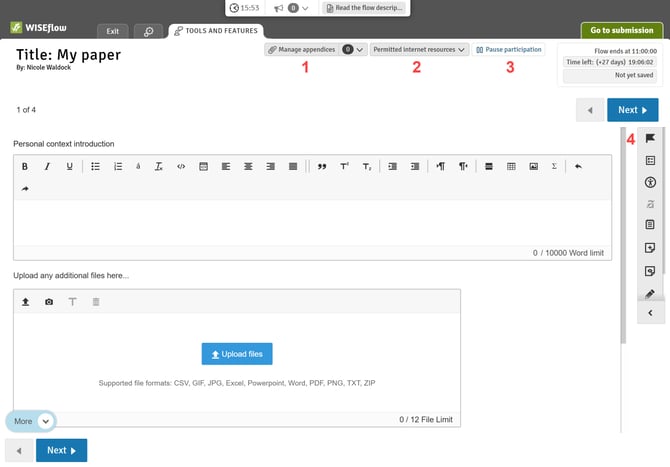
Task: Capture a photo with the camera icon
Action: click(49, 302)
